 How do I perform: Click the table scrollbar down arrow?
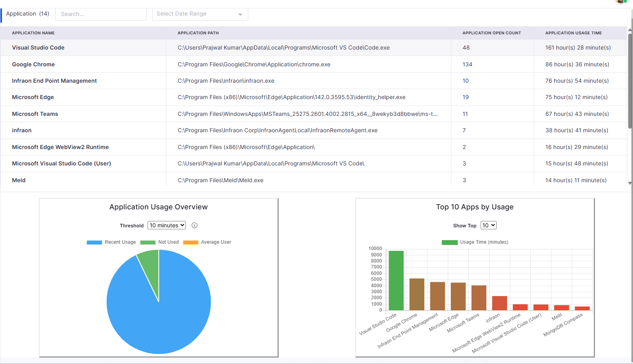630,183
